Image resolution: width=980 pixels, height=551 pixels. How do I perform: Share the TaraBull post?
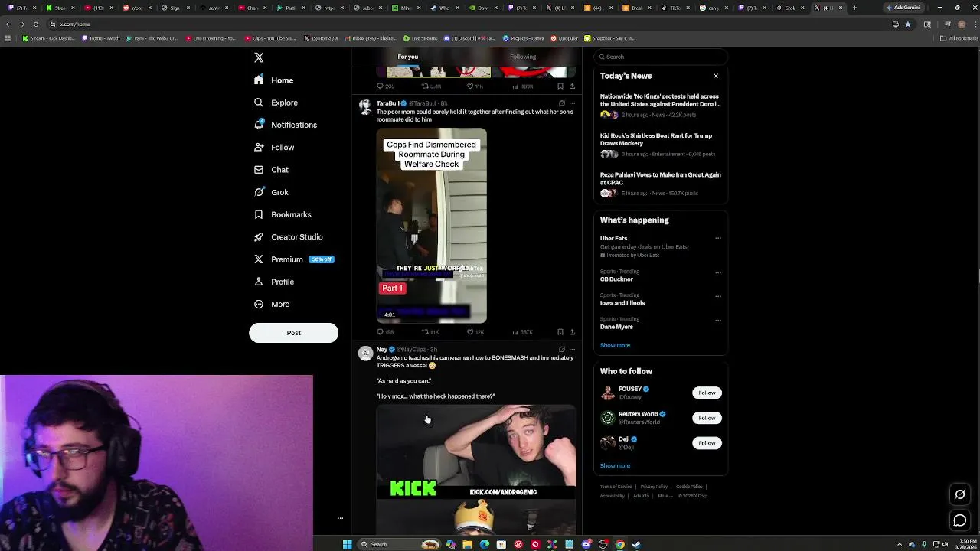pos(572,332)
